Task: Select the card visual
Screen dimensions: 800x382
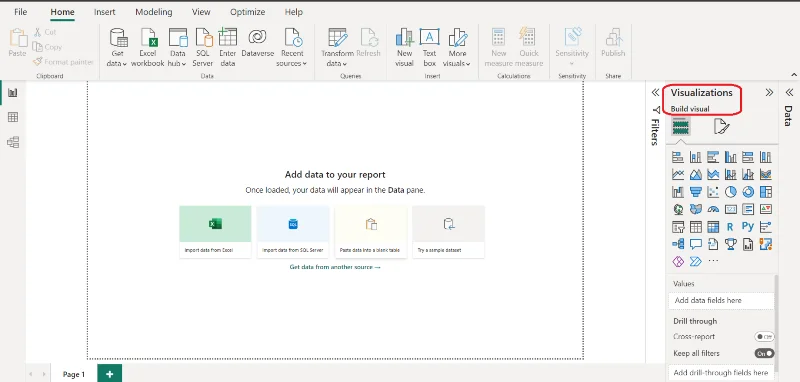Action: pyautogui.click(x=731, y=209)
